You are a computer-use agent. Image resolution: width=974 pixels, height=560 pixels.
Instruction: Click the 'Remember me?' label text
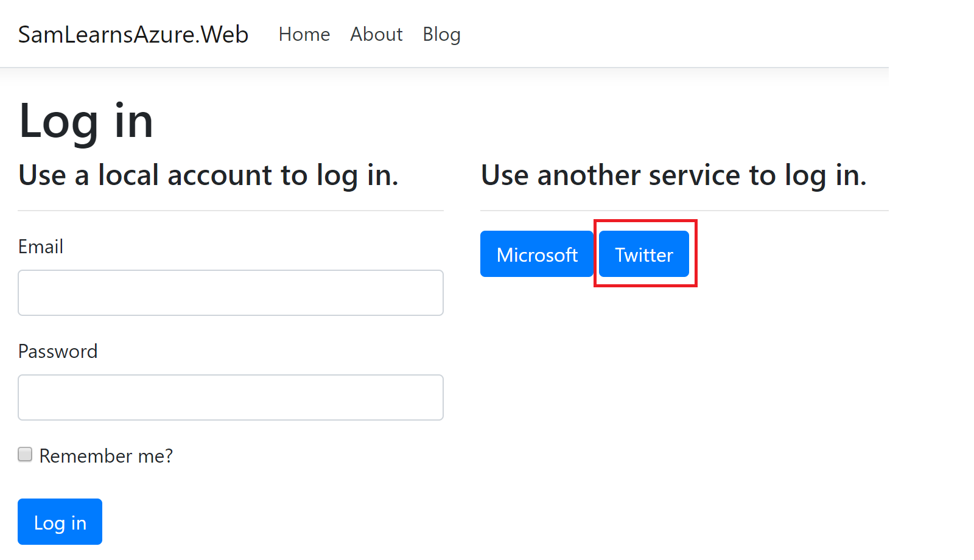tap(106, 456)
